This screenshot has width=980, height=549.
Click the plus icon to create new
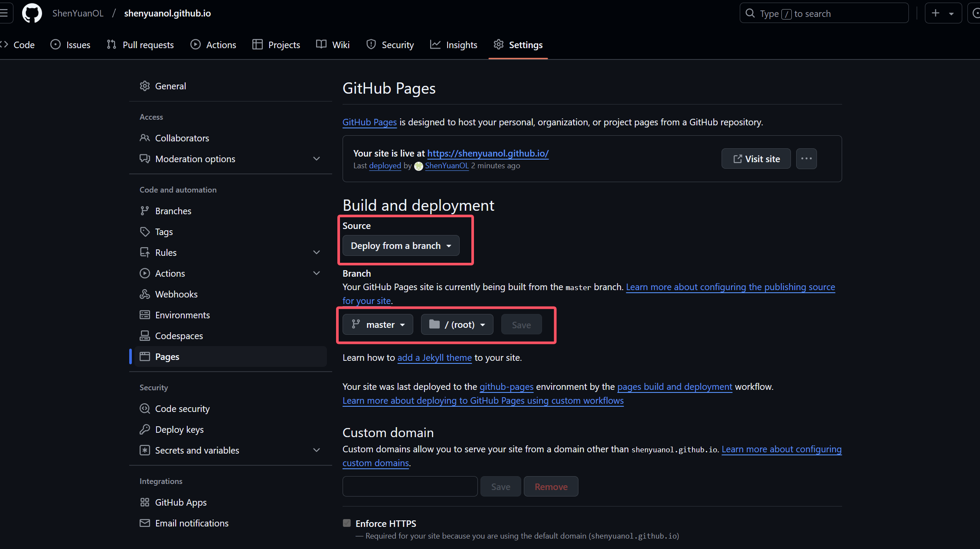[x=935, y=13]
